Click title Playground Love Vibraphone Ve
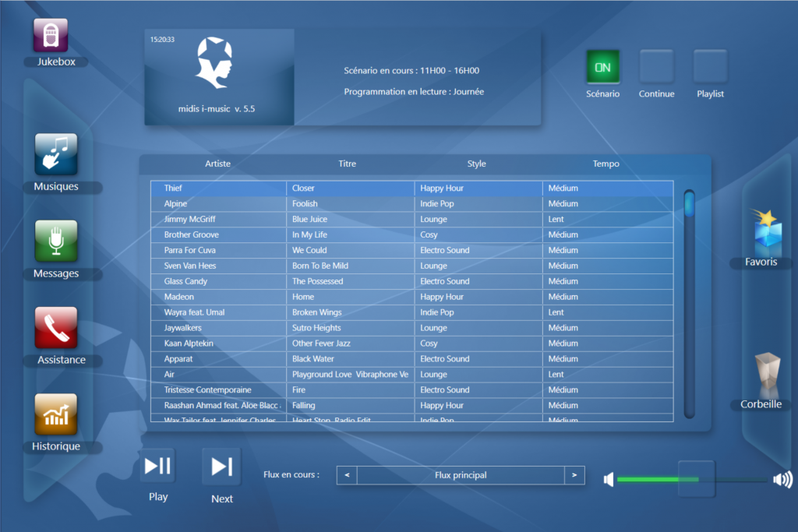The width and height of the screenshot is (798, 532). (x=350, y=375)
